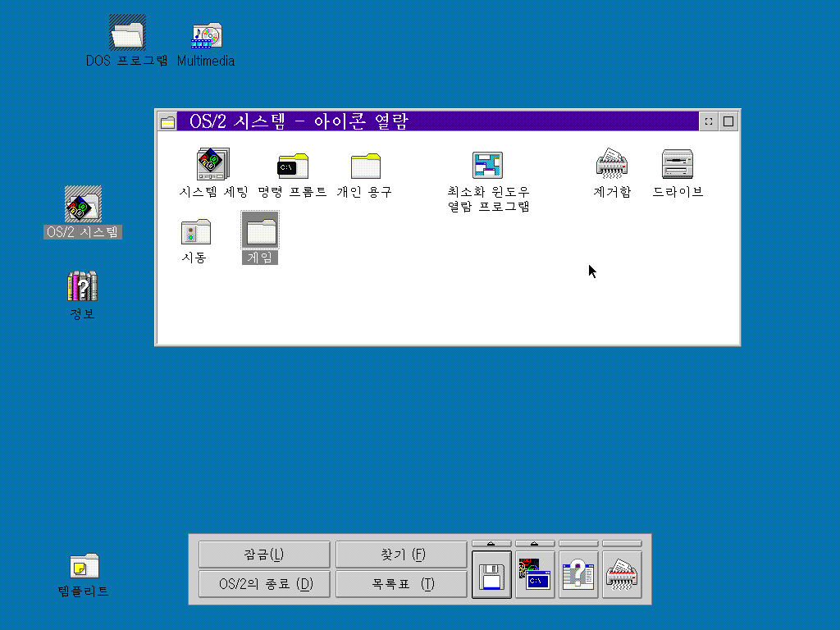Open 최소화 윈도우 열람 프로그램 icon
Image resolution: width=840 pixels, height=630 pixels.
(487, 164)
